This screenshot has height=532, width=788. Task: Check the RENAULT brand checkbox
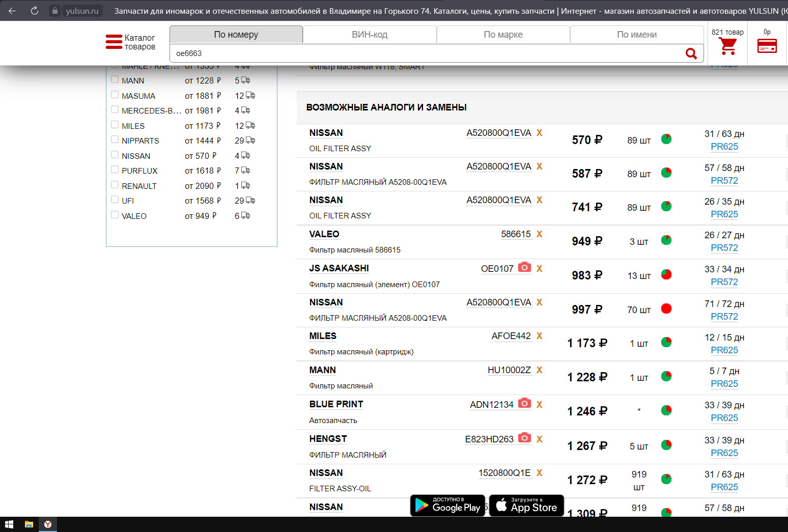tap(115, 185)
